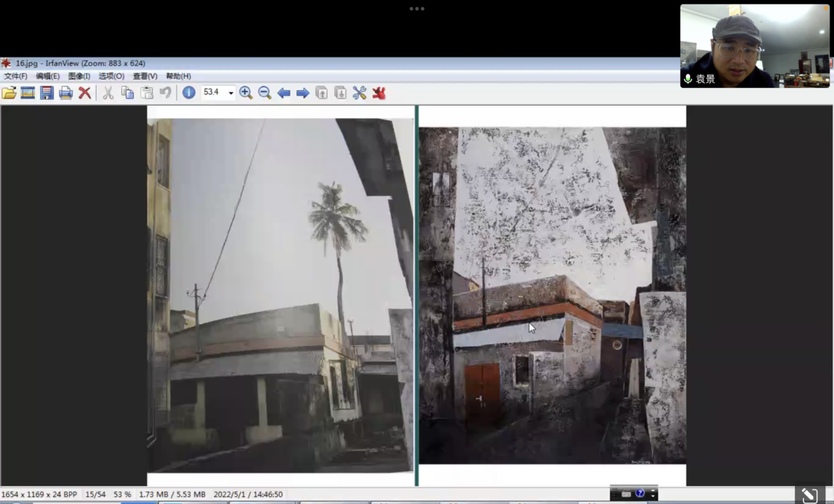
Task: Zoom out with magnifier minus icon
Action: pos(264,93)
